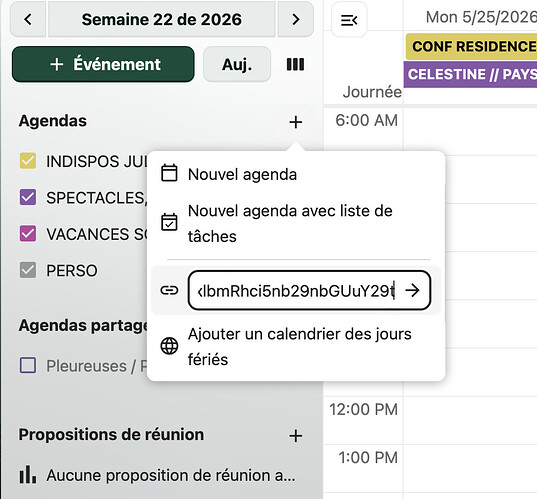537x499 pixels.
Task: Add a meeting proposal with plus icon
Action: [x=296, y=436]
